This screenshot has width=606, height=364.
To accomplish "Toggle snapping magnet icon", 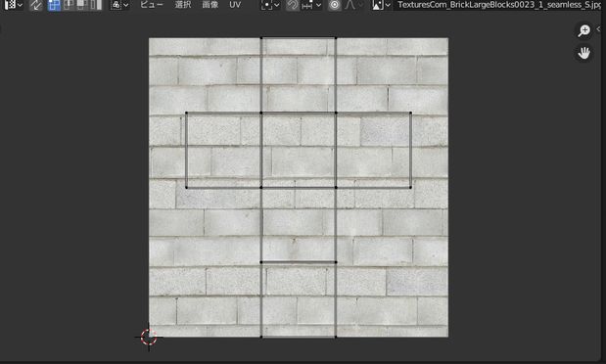I will pos(293,5).
